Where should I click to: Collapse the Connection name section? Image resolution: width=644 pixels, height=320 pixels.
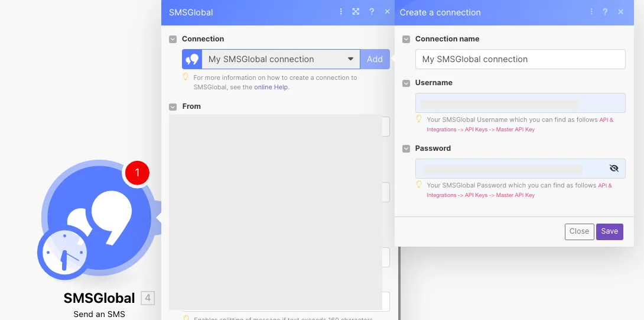click(406, 39)
